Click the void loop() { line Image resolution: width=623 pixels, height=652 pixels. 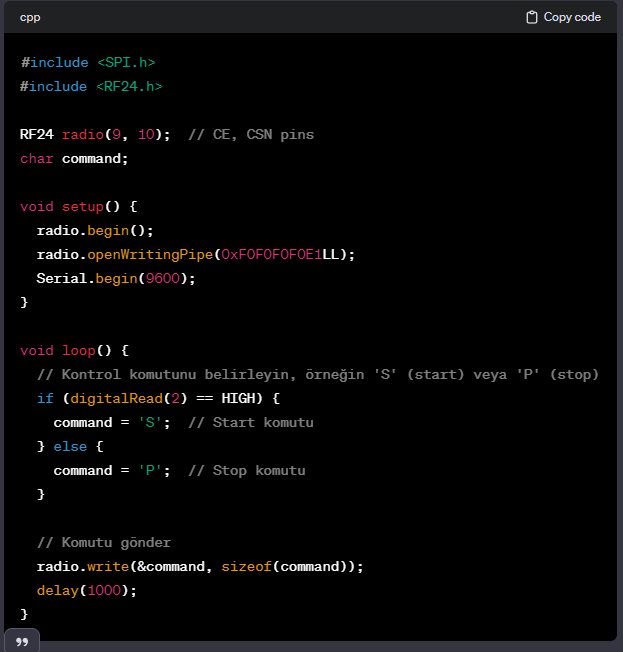click(74, 350)
